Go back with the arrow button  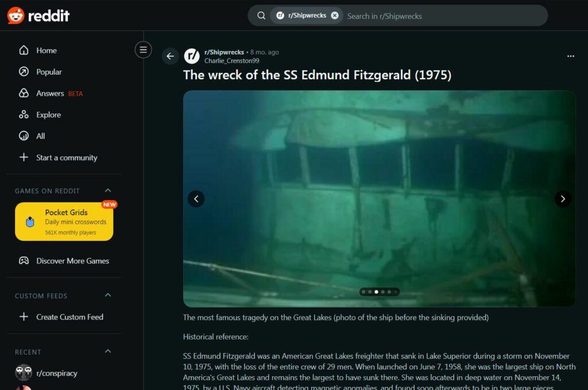click(170, 56)
